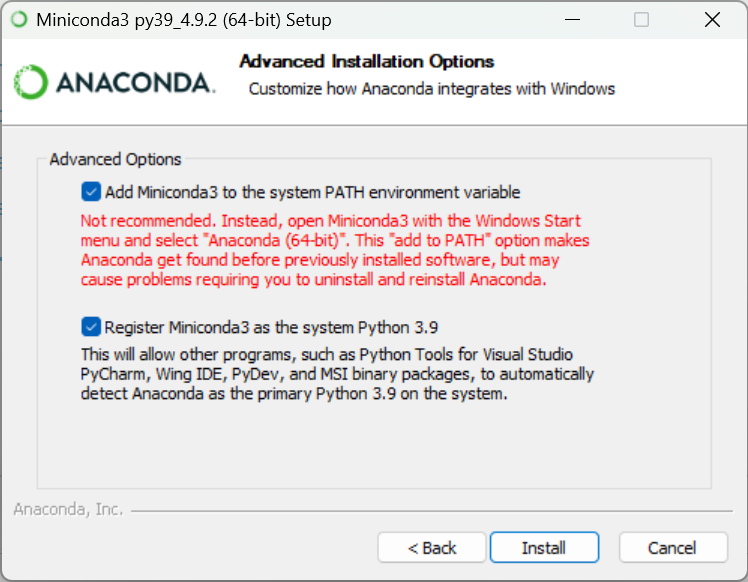Uncheck Add Miniconda3 to system PATH checkbox
748x582 pixels.
91,192
